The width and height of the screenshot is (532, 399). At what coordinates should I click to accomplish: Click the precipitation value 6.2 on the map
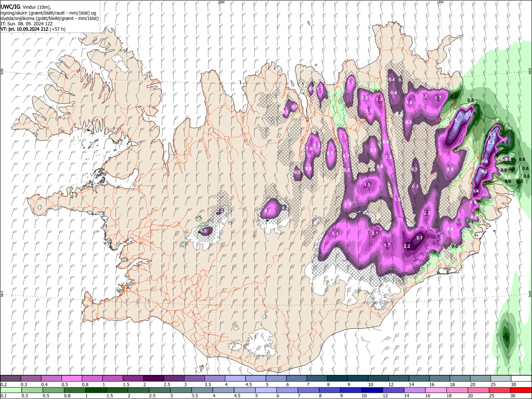(x=491, y=142)
